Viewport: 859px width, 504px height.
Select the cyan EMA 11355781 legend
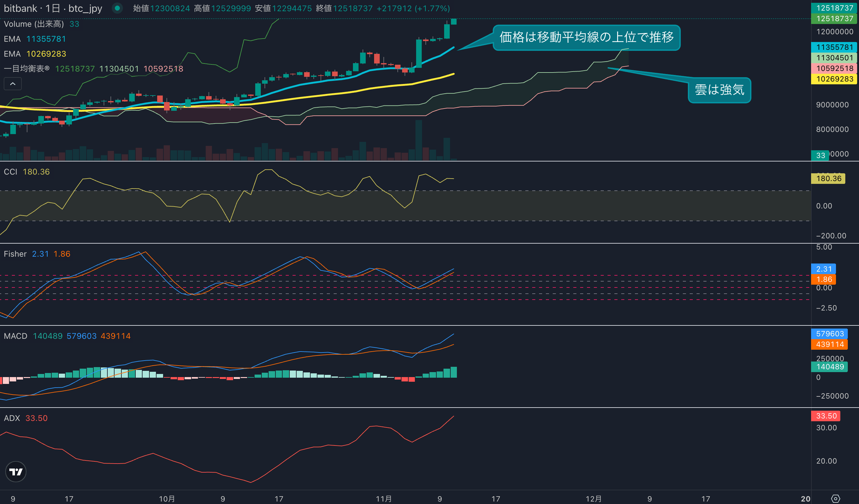[x=12, y=39]
